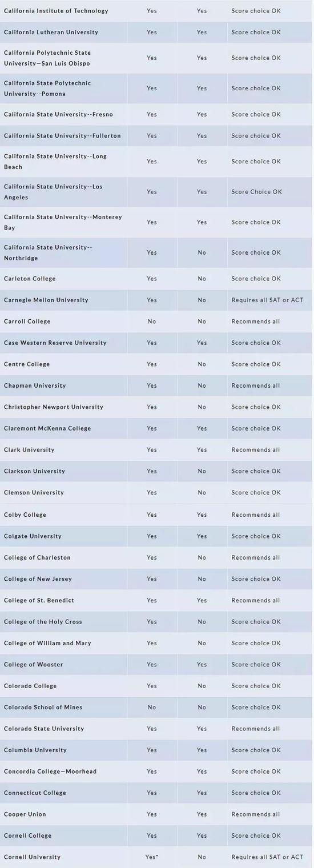
Task: Click Cornell University school name
Action: pos(32,857)
